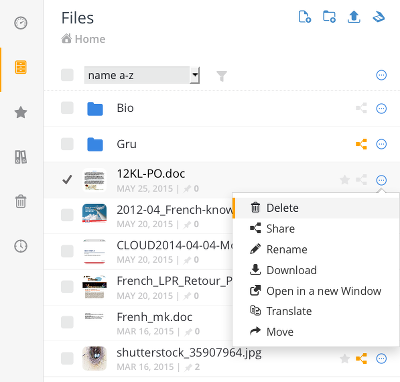Open the more options button beside sort row
The width and height of the screenshot is (400, 382).
(381, 75)
